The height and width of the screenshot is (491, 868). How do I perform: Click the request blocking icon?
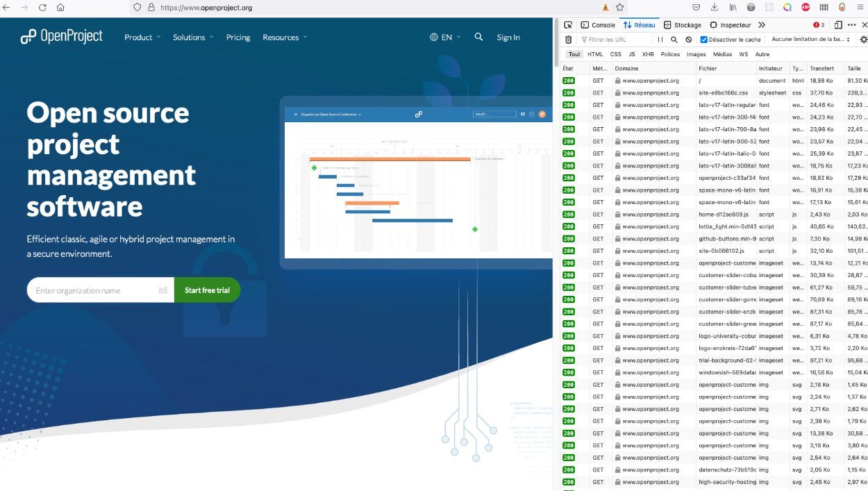tap(688, 40)
